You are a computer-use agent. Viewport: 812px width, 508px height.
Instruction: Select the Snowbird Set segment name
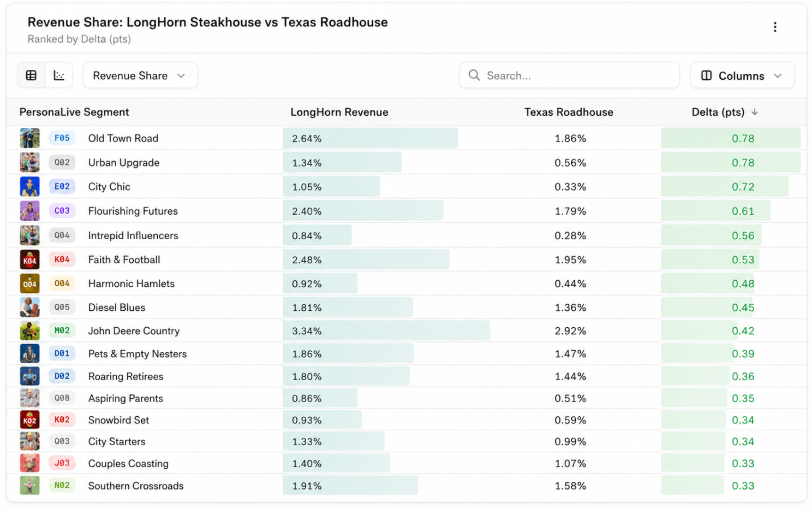tap(118, 420)
